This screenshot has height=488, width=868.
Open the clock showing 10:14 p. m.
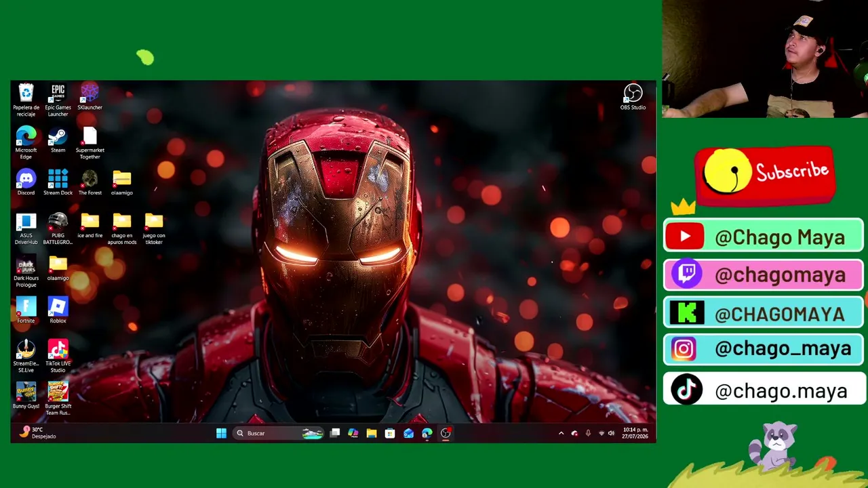tap(635, 433)
